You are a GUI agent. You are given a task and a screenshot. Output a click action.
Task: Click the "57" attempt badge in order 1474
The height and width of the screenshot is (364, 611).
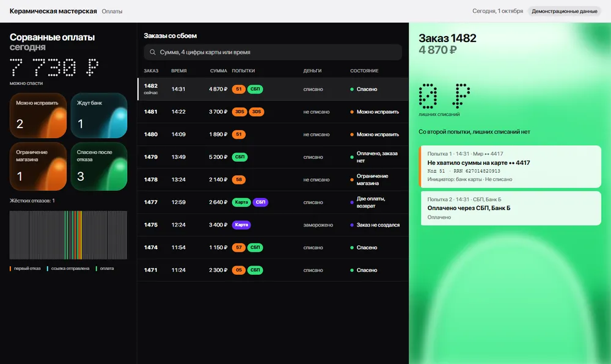click(x=238, y=247)
